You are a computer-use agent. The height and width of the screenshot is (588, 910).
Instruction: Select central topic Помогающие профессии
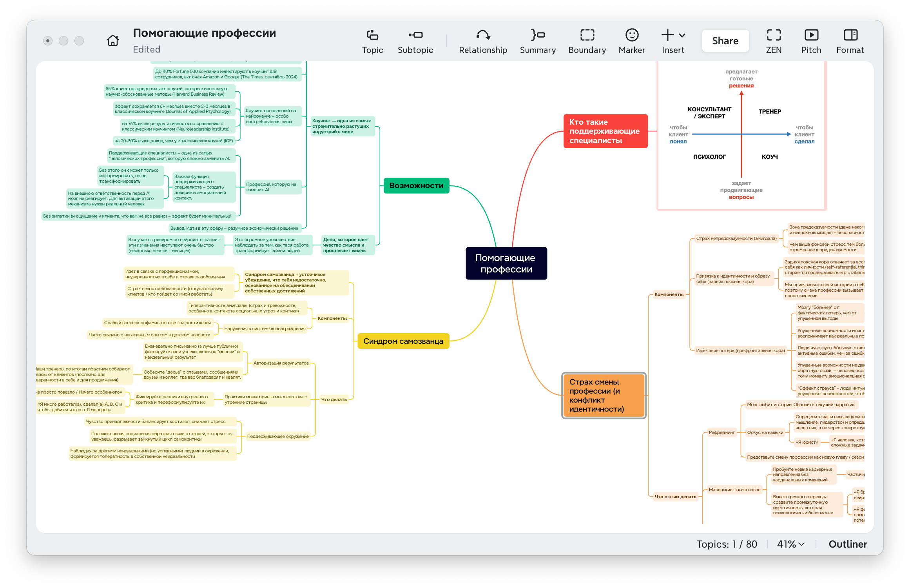(x=506, y=263)
